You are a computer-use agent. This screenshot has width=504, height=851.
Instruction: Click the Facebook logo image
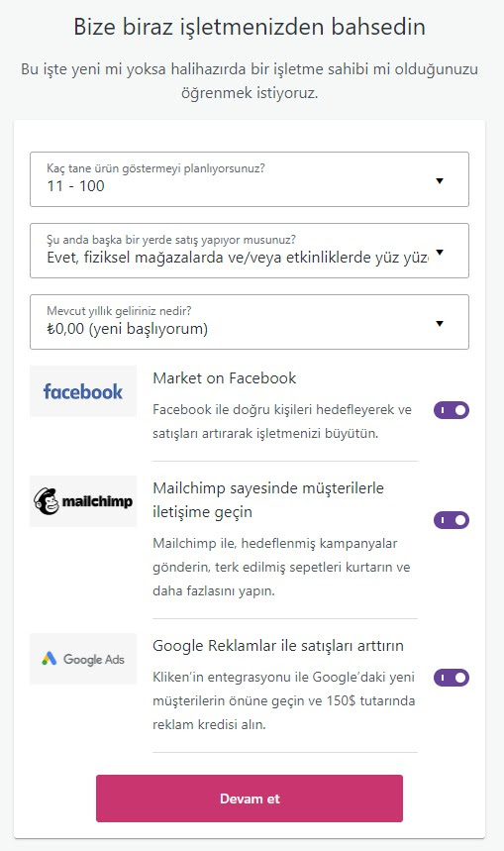tap(83, 390)
